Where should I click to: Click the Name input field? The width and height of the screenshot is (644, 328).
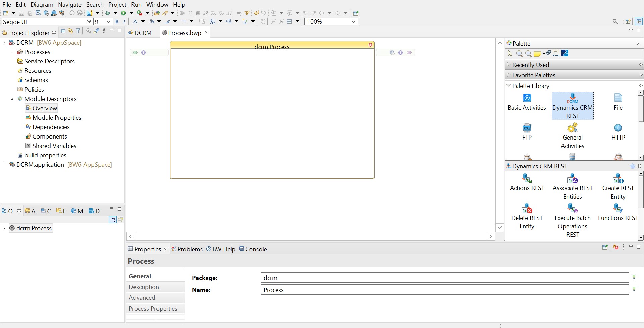445,290
